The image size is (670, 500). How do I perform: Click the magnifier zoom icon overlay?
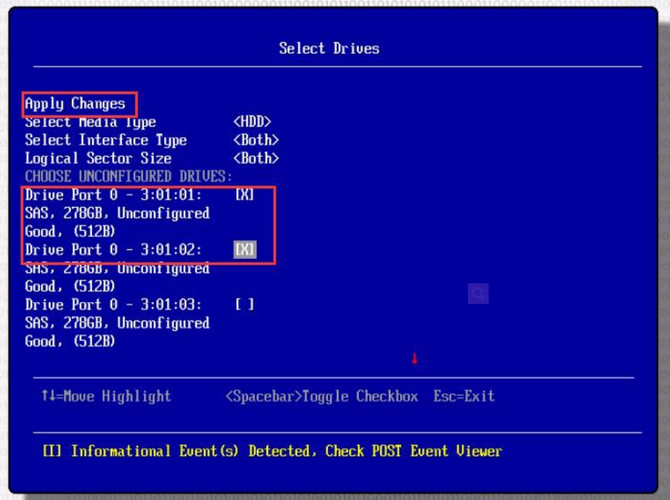click(478, 294)
